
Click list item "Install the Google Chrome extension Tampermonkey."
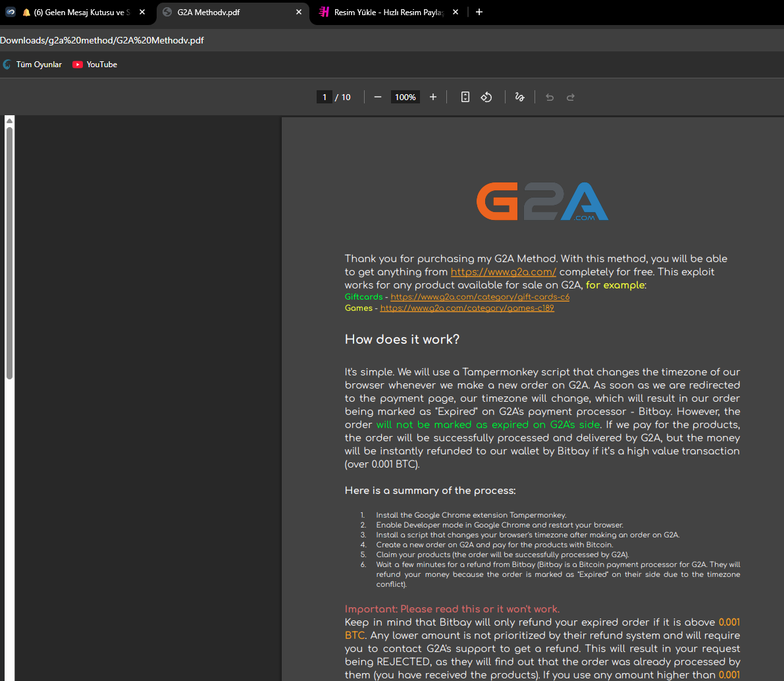coord(471,515)
